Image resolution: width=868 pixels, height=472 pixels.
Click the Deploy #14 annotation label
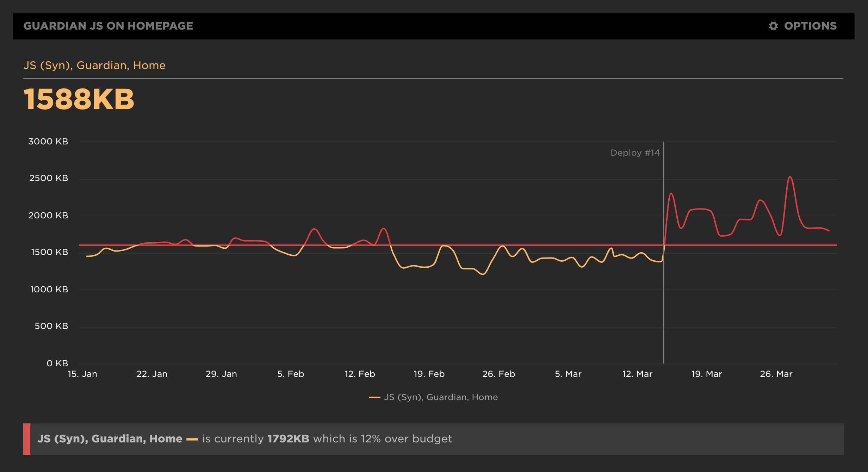635,153
